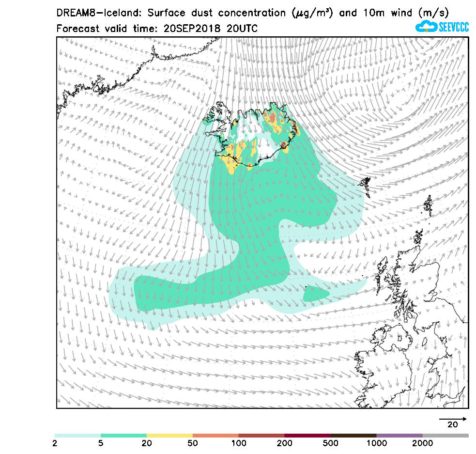Click the SEEVCCC logo text

pos(453,27)
